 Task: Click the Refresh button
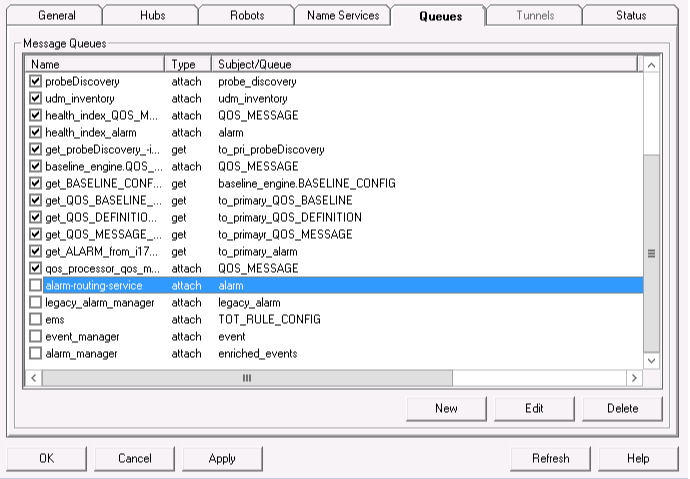(550, 458)
